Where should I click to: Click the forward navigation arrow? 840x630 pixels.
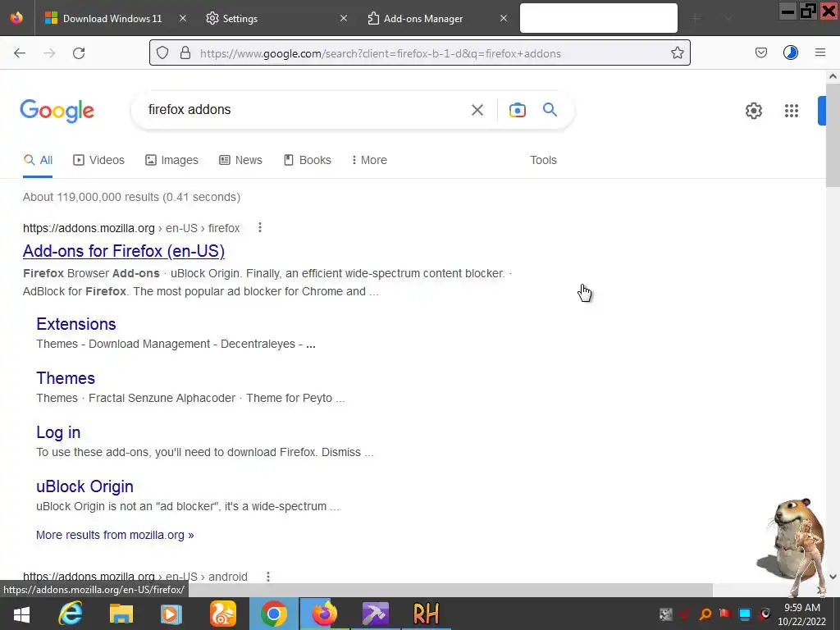49,53
